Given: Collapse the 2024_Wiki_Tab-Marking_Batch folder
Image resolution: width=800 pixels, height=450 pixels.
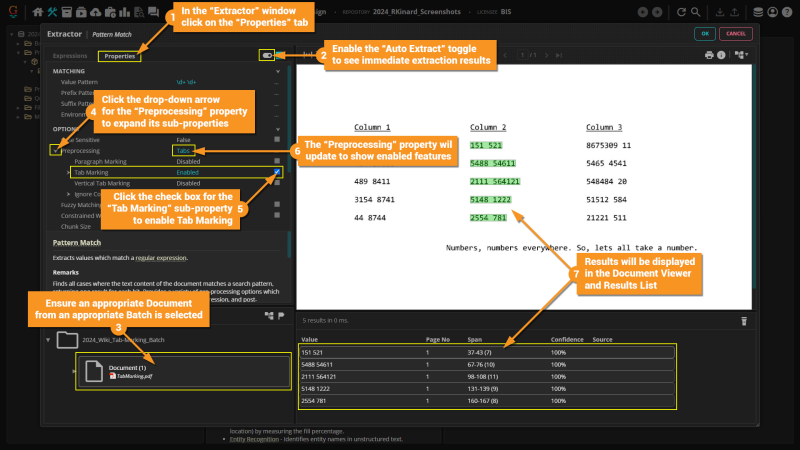Looking at the screenshot, I should coord(48,340).
